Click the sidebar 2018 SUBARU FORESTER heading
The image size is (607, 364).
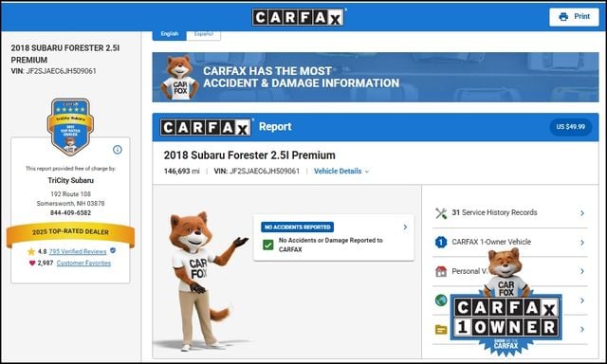point(65,54)
